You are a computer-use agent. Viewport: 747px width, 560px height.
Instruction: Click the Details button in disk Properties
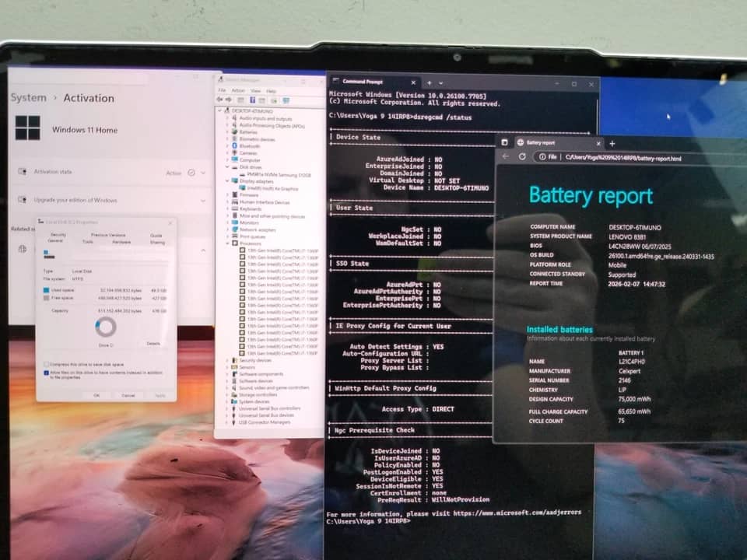(153, 343)
